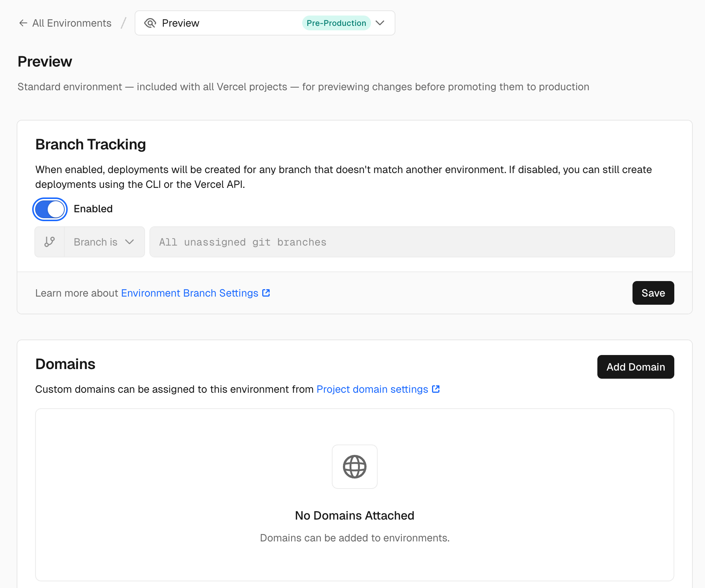Click the Add Domain button
This screenshot has height=588, width=705.
coord(635,367)
